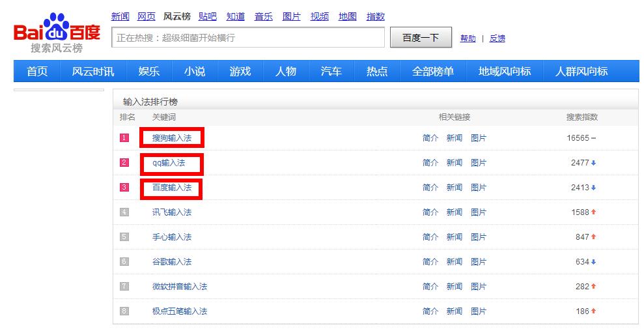This screenshot has width=644, height=331.
Task: Open 视频 link at top
Action: 320,16
